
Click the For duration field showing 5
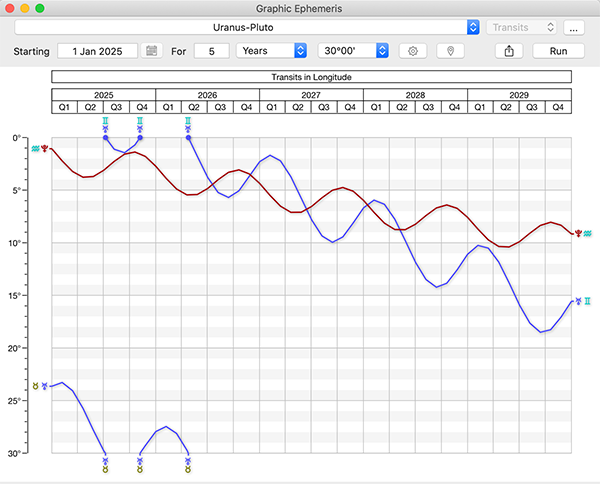click(x=212, y=51)
